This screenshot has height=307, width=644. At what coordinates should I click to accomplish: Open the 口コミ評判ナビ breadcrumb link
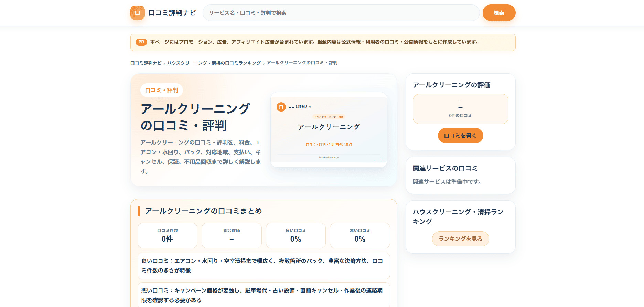pyautogui.click(x=146, y=63)
